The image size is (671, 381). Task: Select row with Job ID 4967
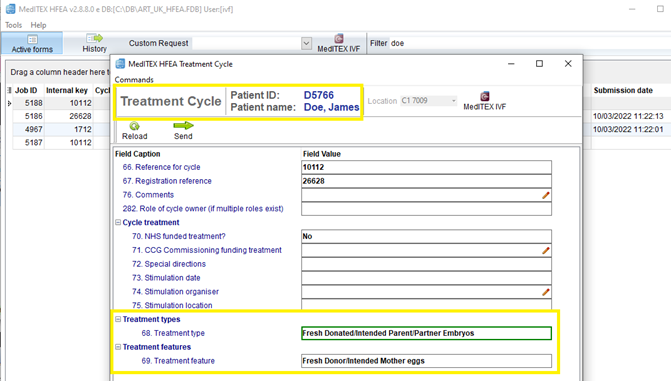click(33, 129)
